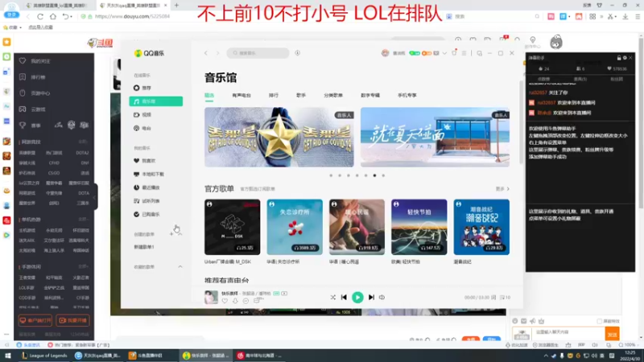Viewport: 644px width, 362px height.
Task: Click the listen-to-identify icon beside search
Action: tap(297, 53)
